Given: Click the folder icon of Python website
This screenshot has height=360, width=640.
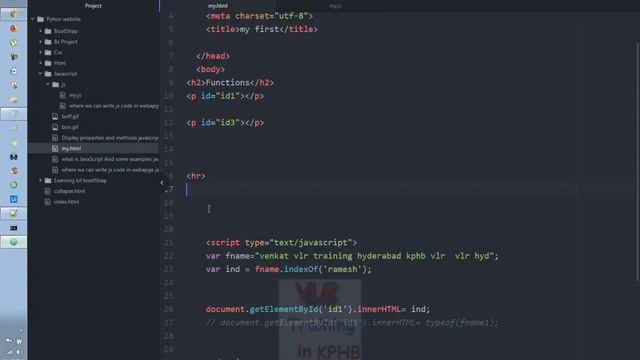Looking at the screenshot, I should 40,19.
